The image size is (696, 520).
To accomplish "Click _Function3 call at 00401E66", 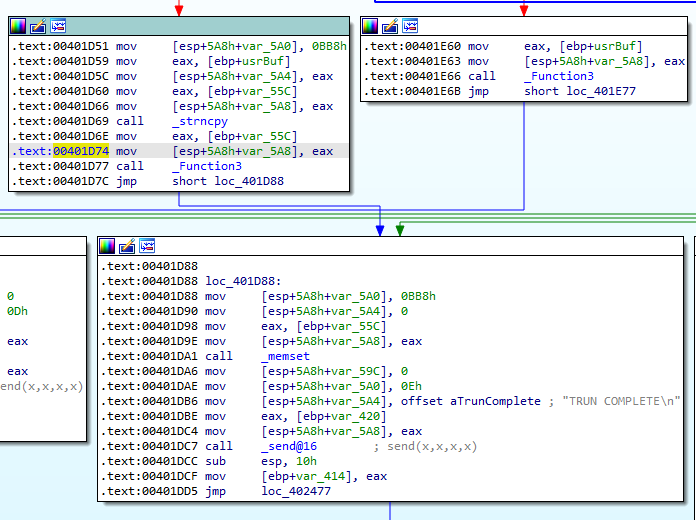I will tap(559, 76).
